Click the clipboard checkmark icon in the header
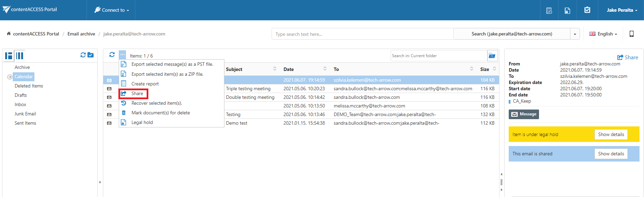Viewport: 644px width, 197px height. pos(587,10)
